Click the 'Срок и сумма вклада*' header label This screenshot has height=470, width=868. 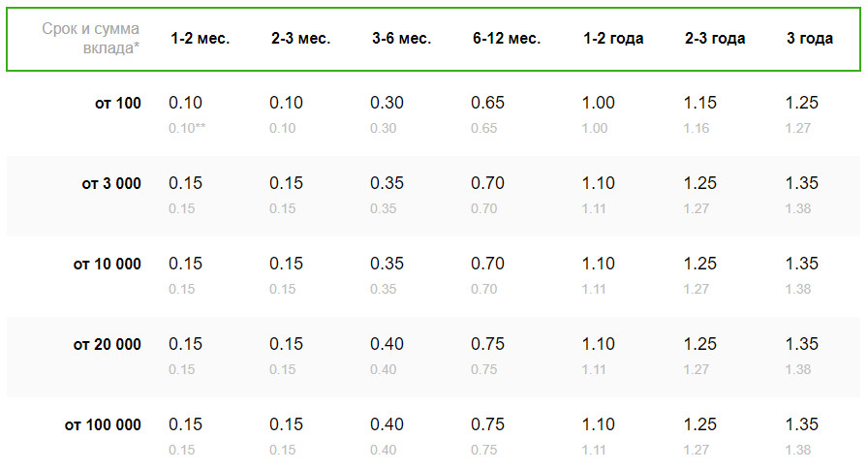(x=91, y=38)
